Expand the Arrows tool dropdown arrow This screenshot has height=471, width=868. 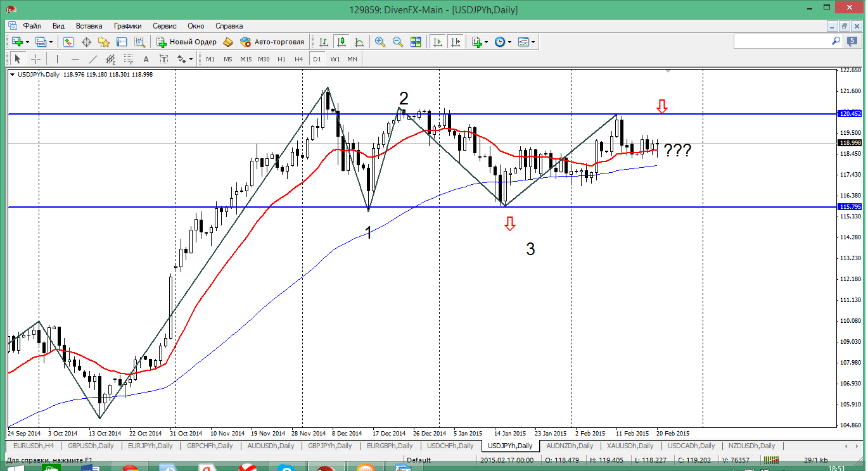tap(191, 59)
